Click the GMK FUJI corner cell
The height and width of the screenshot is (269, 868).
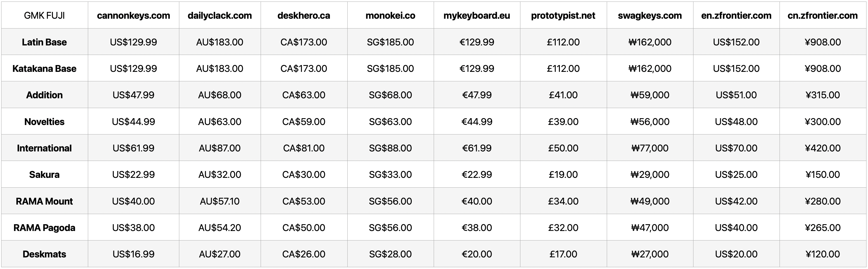pyautogui.click(x=45, y=15)
